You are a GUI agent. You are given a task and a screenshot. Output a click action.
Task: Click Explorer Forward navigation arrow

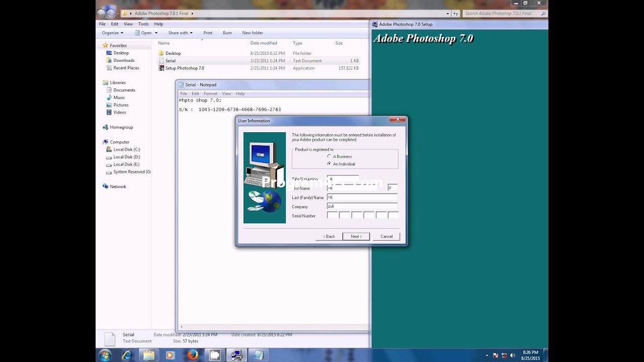tap(111, 14)
